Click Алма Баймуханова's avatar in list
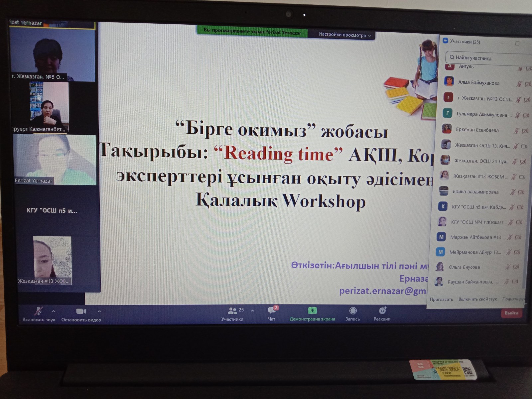 pos(449,81)
